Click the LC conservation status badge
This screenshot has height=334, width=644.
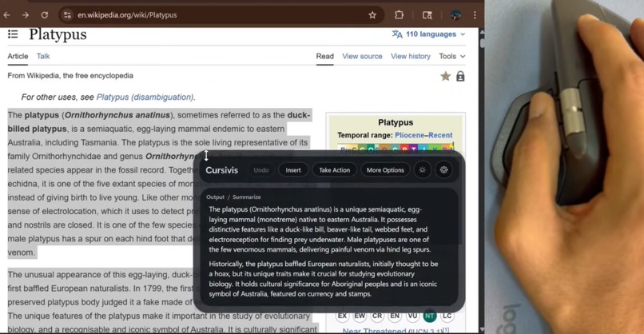pos(447,316)
